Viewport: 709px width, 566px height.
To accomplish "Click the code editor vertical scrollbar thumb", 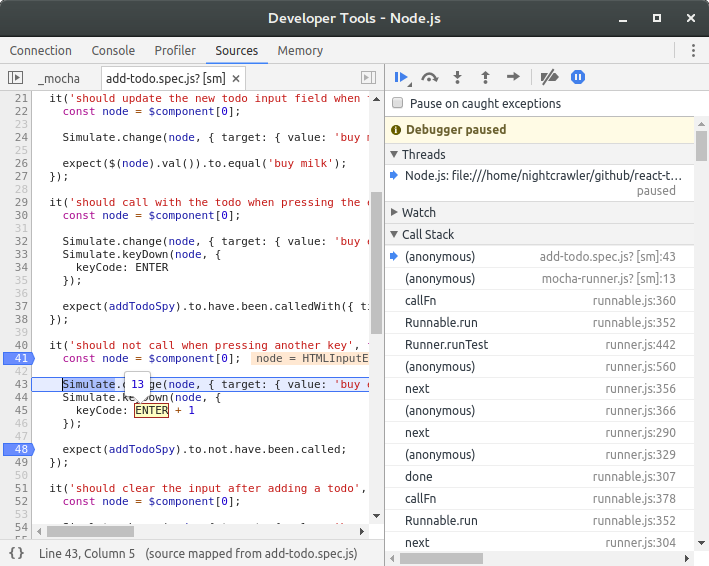I will 376,263.
